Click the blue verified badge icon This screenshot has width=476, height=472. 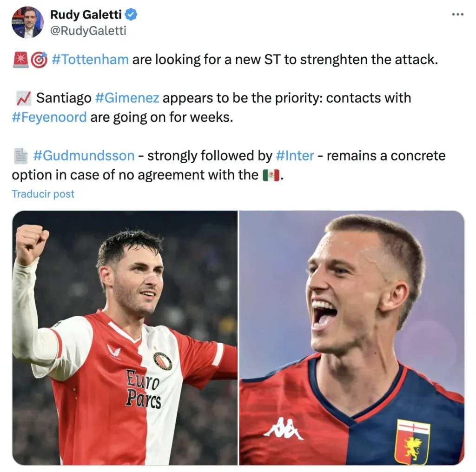131,14
